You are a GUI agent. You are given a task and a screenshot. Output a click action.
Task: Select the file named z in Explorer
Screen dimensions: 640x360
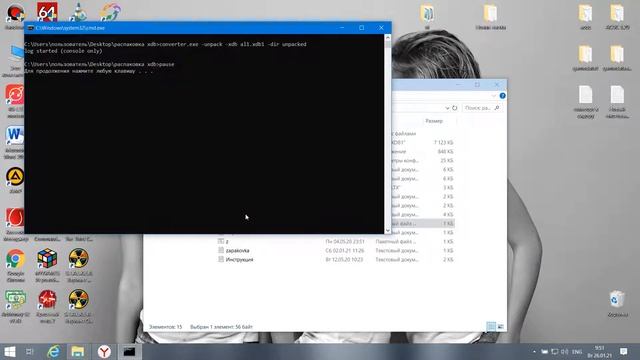tap(227, 242)
